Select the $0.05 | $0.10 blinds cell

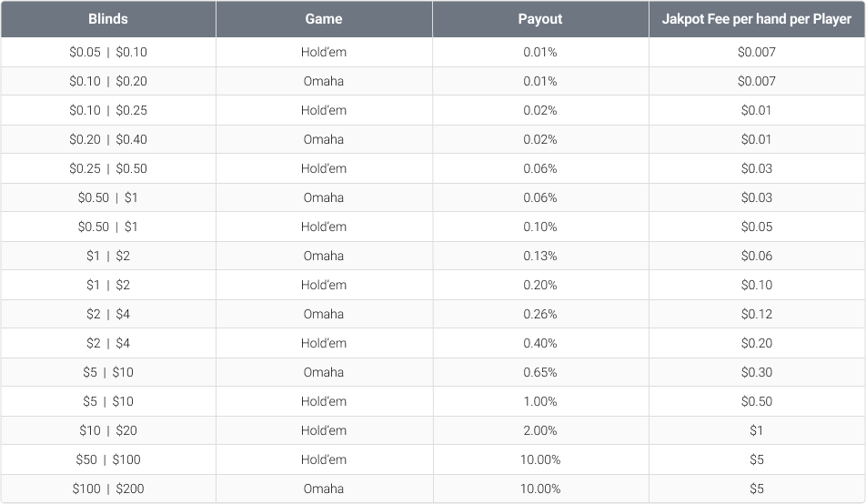pos(108,52)
